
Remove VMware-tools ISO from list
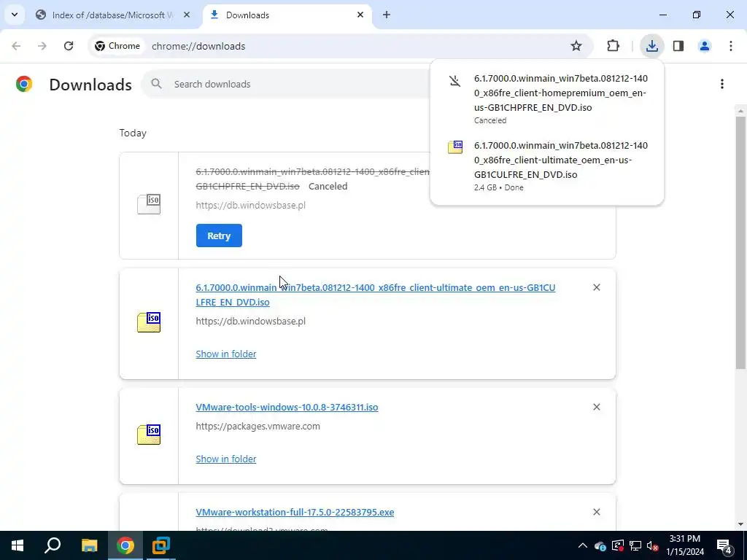597,407
